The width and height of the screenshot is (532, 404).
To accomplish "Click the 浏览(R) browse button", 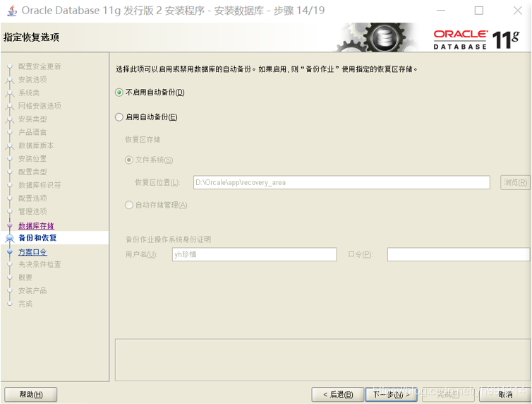I will [515, 182].
